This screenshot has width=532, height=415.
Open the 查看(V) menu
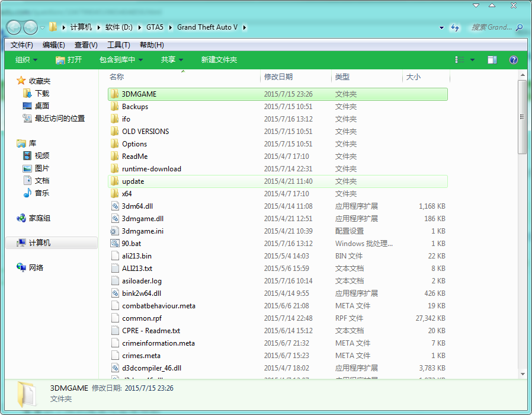click(x=86, y=45)
